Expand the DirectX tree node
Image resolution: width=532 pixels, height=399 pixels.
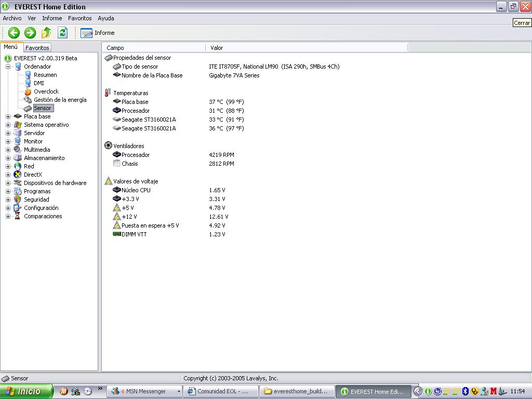point(8,175)
